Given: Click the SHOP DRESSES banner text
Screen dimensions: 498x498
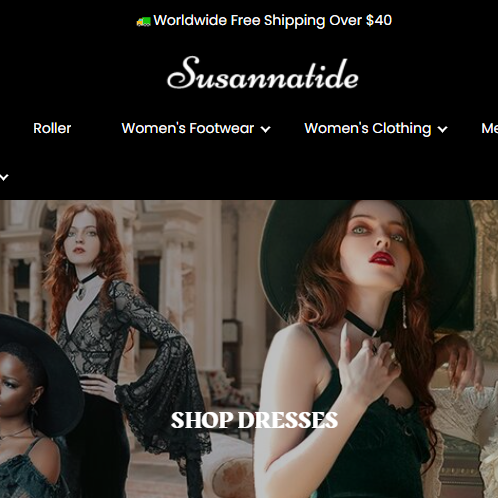Looking at the screenshot, I should (x=254, y=420).
